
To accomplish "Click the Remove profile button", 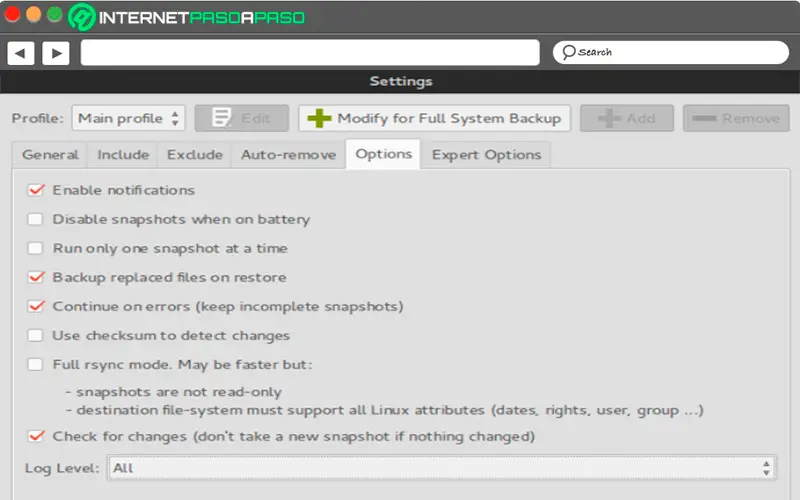I will 736,118.
